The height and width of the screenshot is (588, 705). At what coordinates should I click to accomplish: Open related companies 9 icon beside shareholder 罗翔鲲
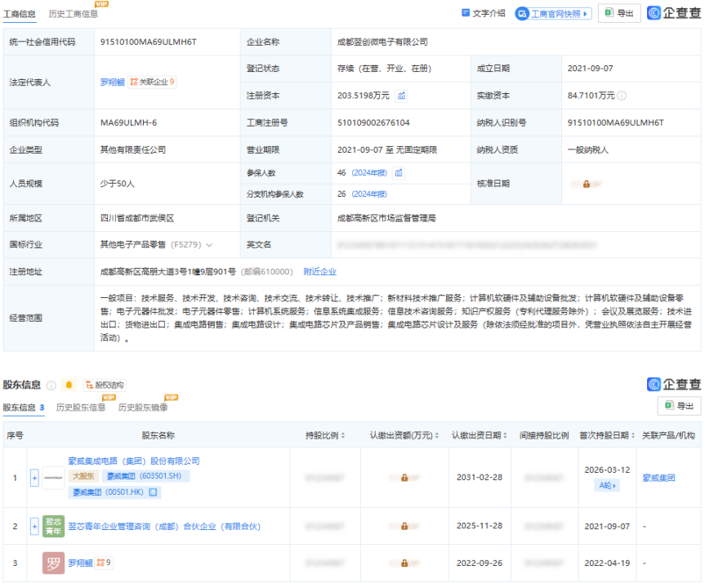[104, 563]
